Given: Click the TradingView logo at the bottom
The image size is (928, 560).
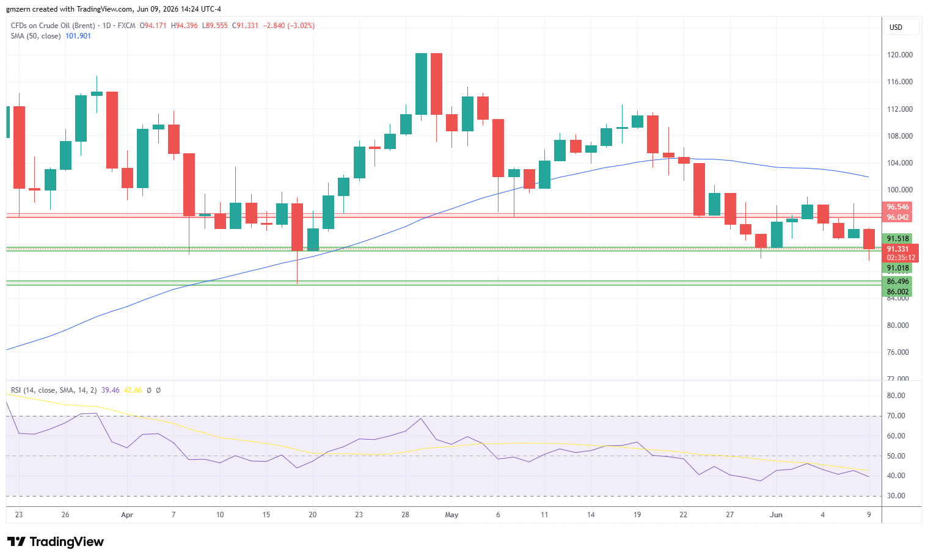Looking at the screenshot, I should coord(55,542).
